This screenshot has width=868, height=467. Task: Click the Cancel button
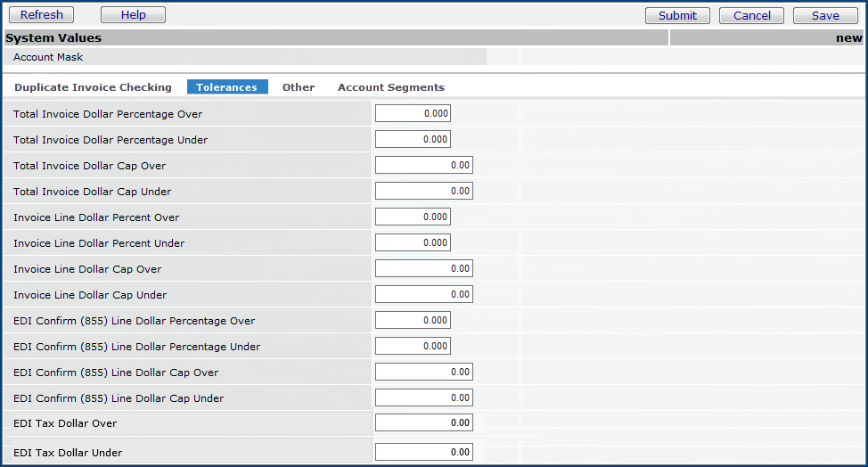pos(751,15)
